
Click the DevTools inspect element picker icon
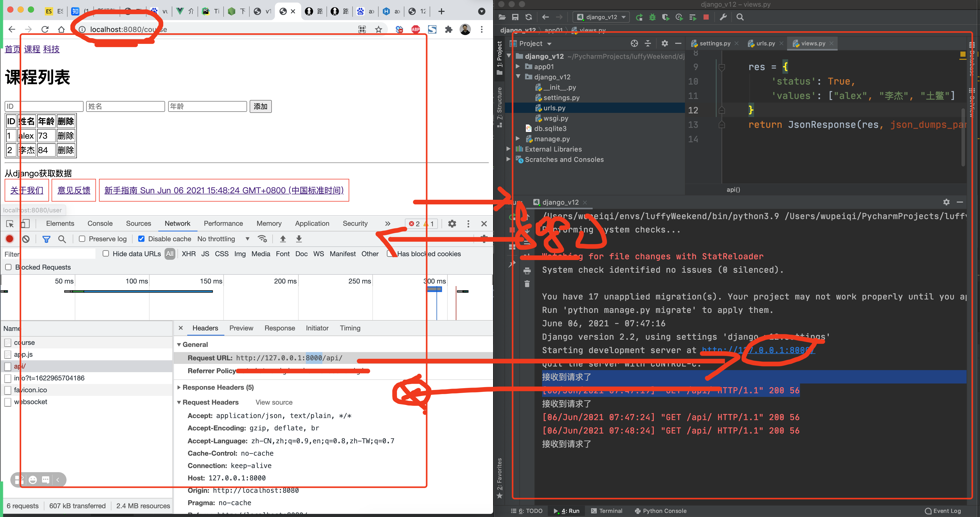pos(10,224)
